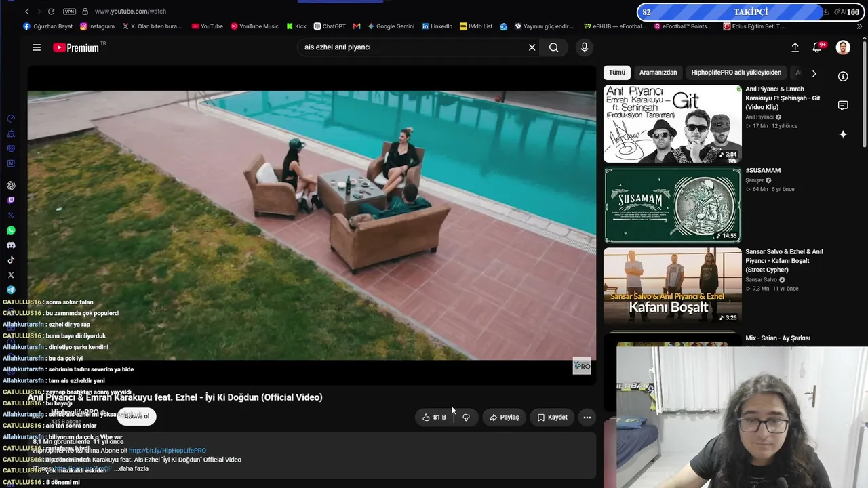868x488 pixels.
Task: Clear the search box with the X
Action: [x=532, y=47]
